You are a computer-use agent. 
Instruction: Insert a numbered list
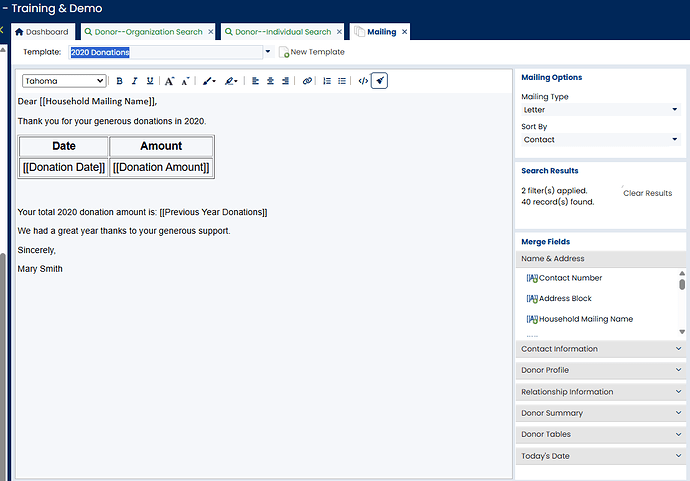point(327,81)
